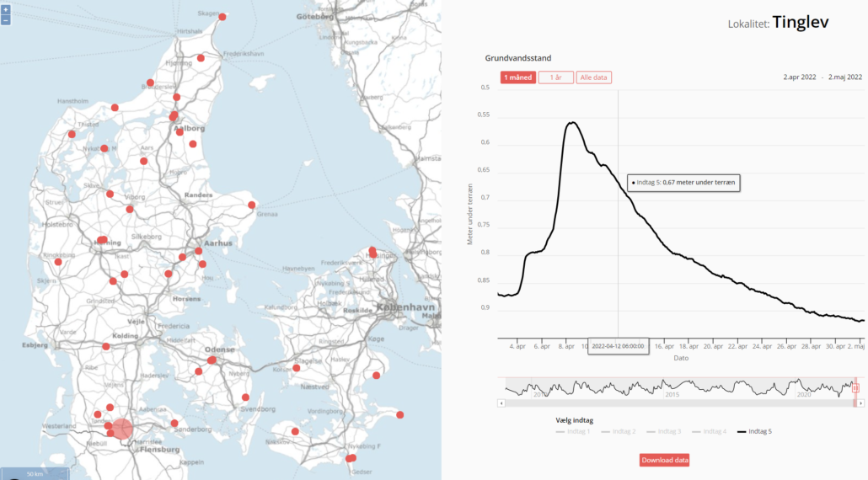Click the overview timeline near 2015
The height and width of the screenshot is (480, 868).
pos(672,387)
